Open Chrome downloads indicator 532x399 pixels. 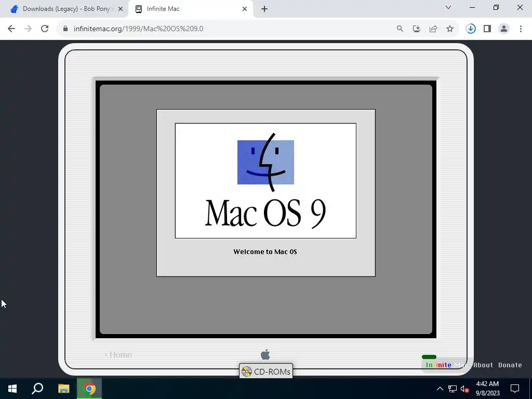[x=471, y=29]
